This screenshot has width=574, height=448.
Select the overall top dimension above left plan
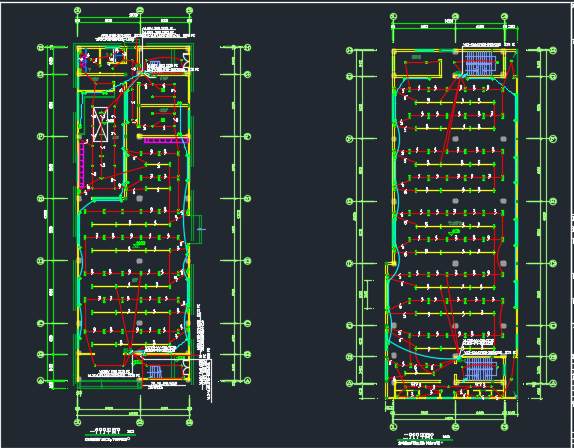133,16
